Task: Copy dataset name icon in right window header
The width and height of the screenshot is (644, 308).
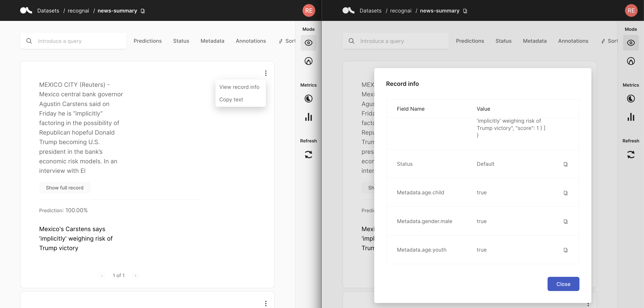Action: (x=465, y=11)
